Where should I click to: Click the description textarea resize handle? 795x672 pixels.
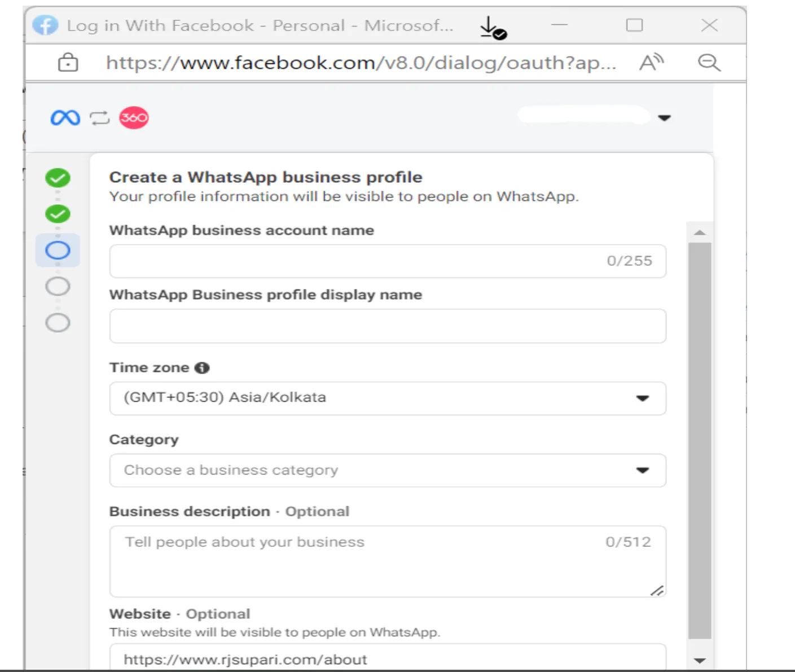657,590
